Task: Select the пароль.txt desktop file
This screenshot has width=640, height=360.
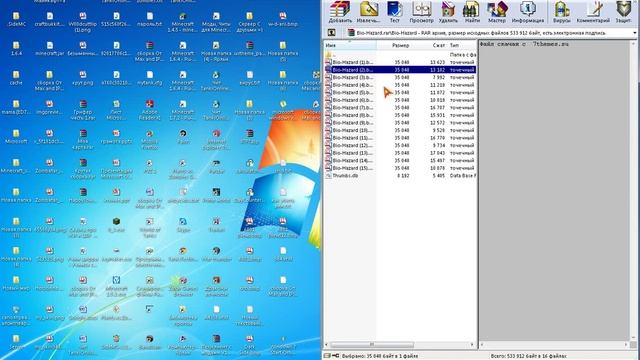Action: pos(150,19)
